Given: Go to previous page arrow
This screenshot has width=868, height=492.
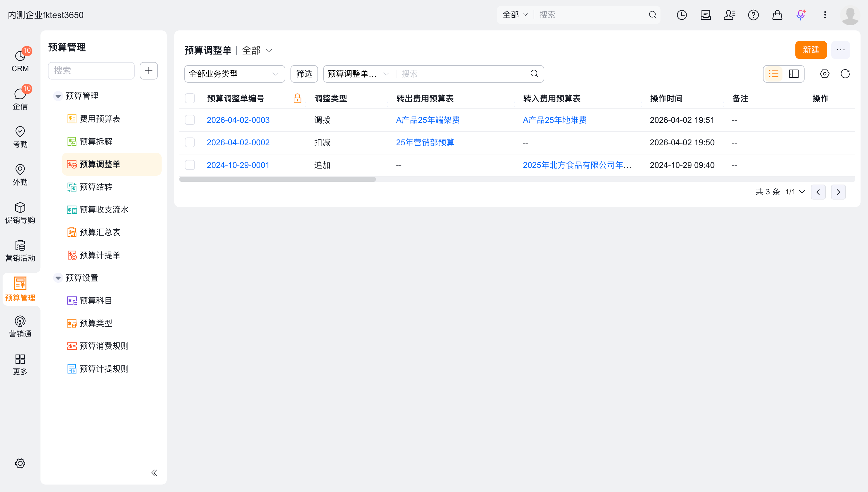Looking at the screenshot, I should 818,192.
